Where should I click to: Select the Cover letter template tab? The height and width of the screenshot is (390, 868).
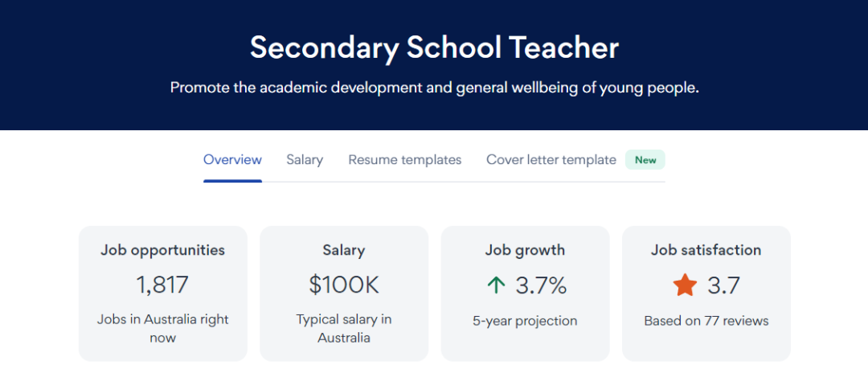(x=551, y=160)
